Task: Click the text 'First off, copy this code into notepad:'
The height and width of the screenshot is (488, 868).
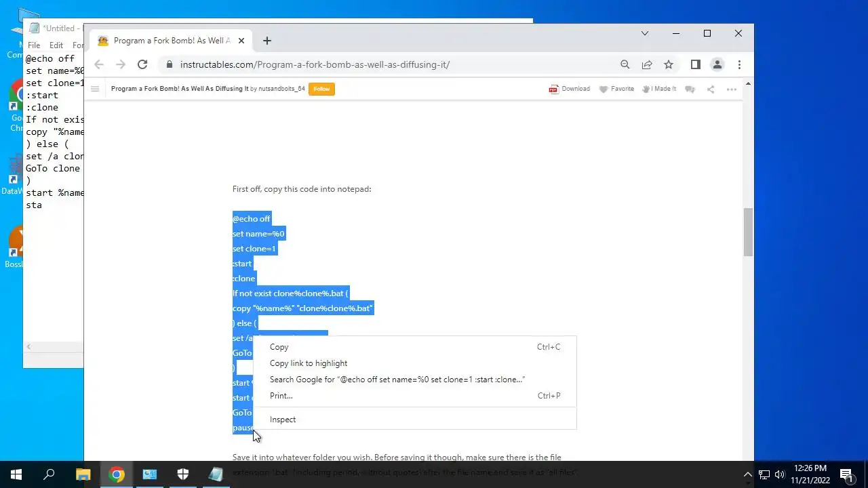Action: click(302, 189)
